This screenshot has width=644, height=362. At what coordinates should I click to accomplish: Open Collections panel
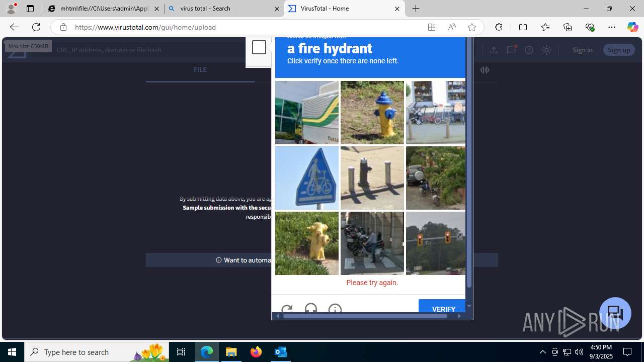[568, 27]
